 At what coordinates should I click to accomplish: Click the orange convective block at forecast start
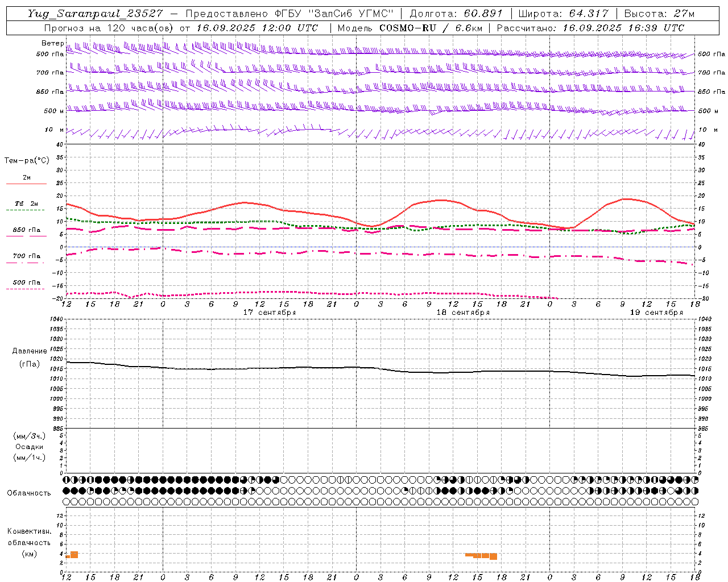(x=72, y=555)
